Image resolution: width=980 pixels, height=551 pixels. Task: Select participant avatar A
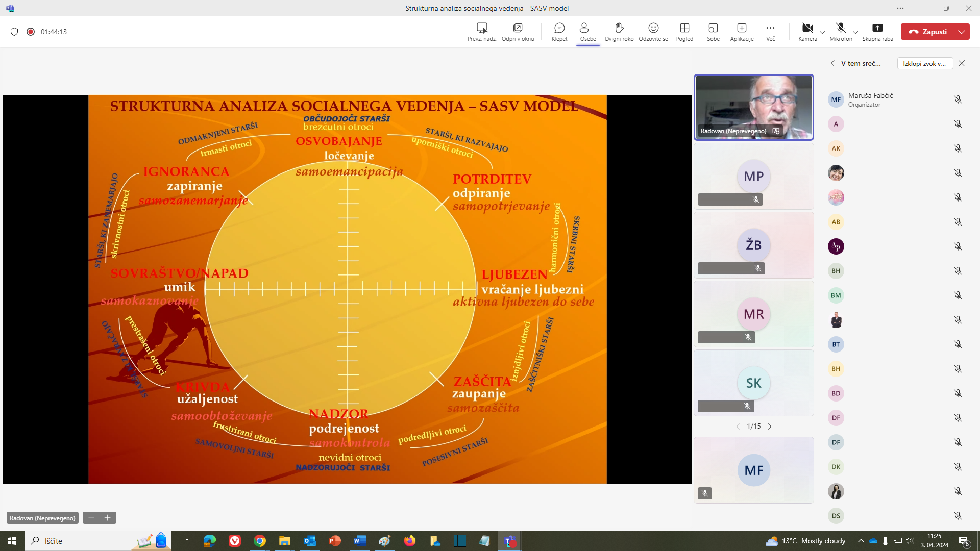(x=836, y=124)
